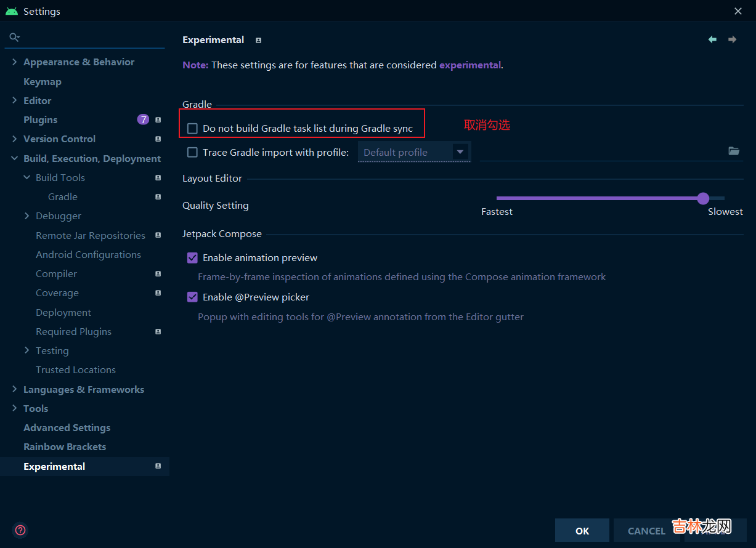This screenshot has height=548, width=756.
Task: Enable 'Do not build Gradle task list' checkbox
Action: 192,129
